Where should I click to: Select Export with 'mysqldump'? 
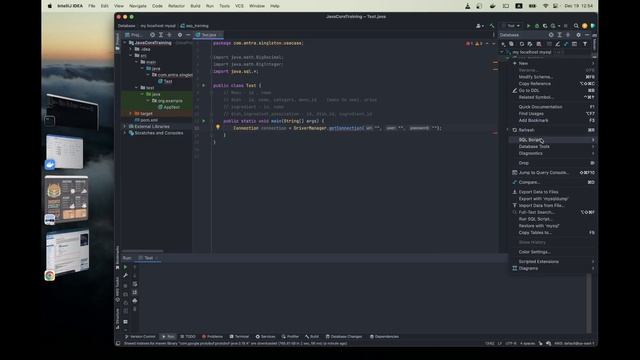point(553,199)
